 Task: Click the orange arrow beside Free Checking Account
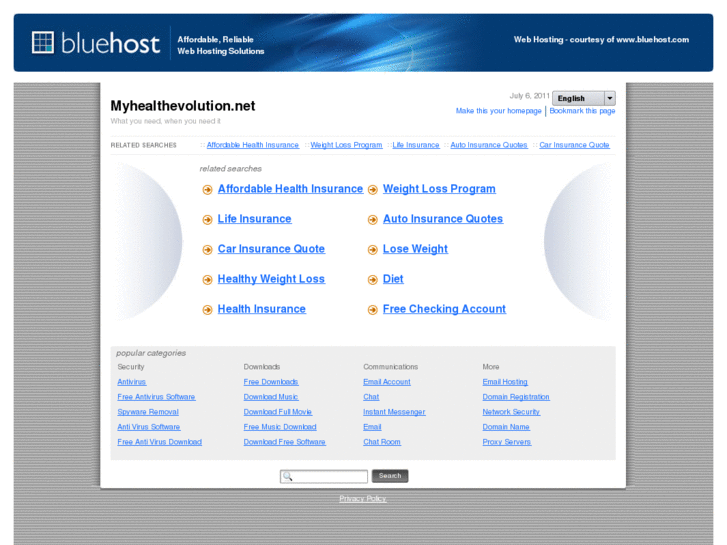[373, 310]
